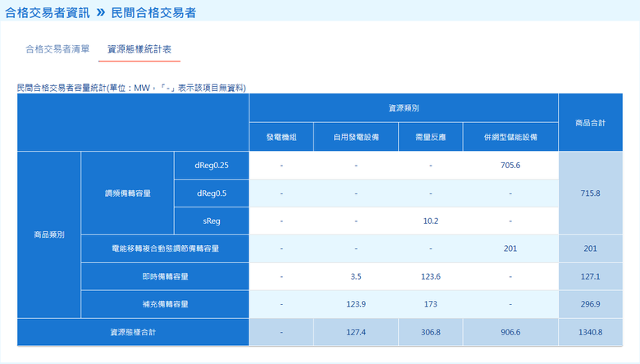Click the 民間合格交易者 breadcrumb title
This screenshot has width=640, height=364.
pos(153,12)
